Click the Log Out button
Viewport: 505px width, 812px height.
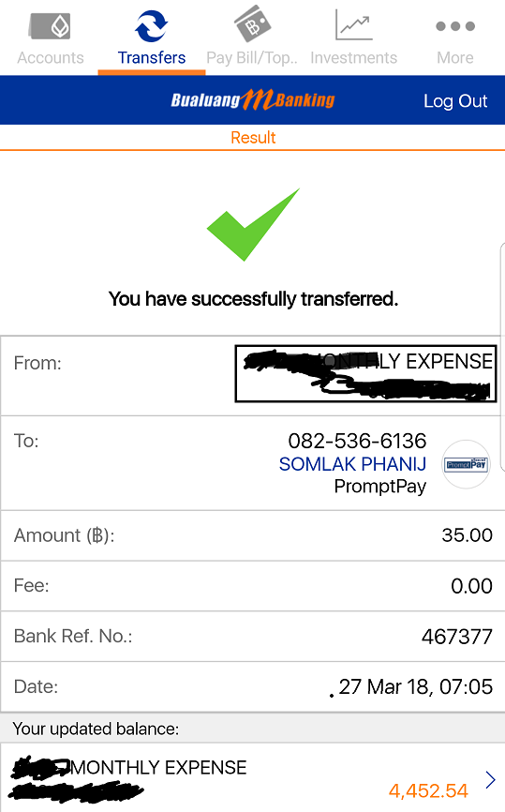click(455, 101)
